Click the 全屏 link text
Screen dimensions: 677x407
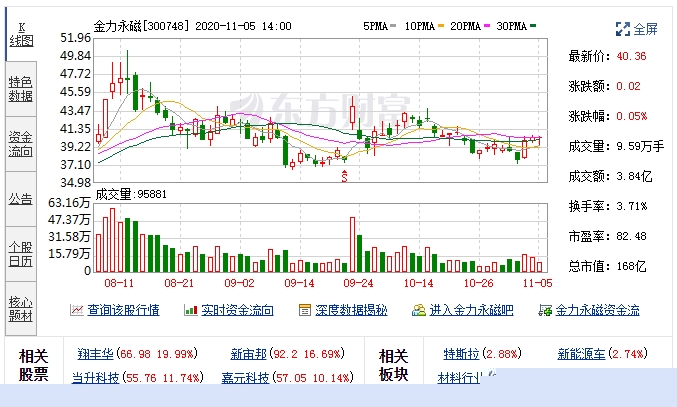tap(645, 29)
